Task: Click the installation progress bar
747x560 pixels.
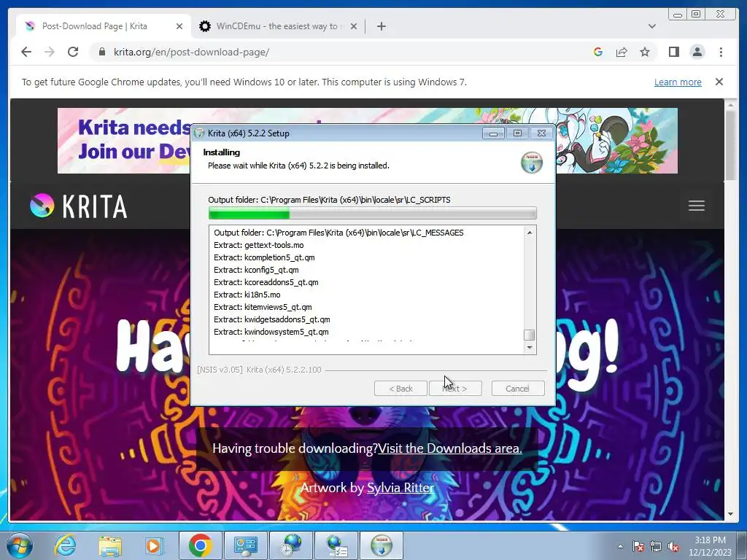Action: point(373,213)
